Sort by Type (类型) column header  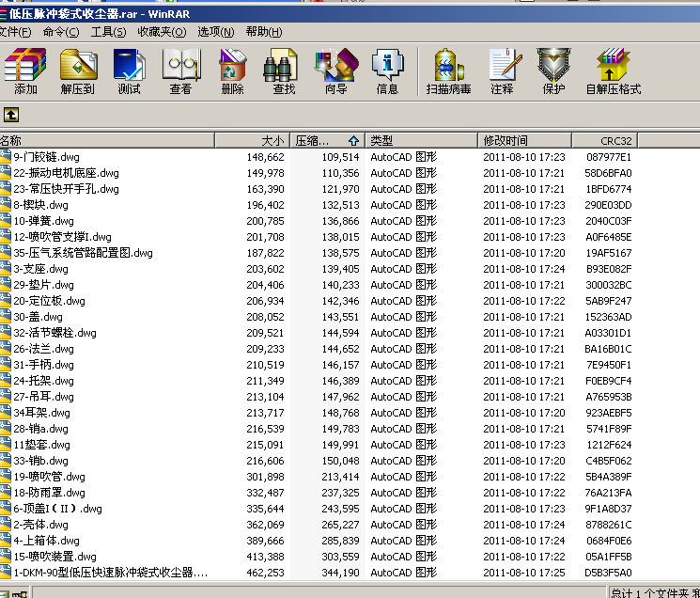tap(422, 141)
